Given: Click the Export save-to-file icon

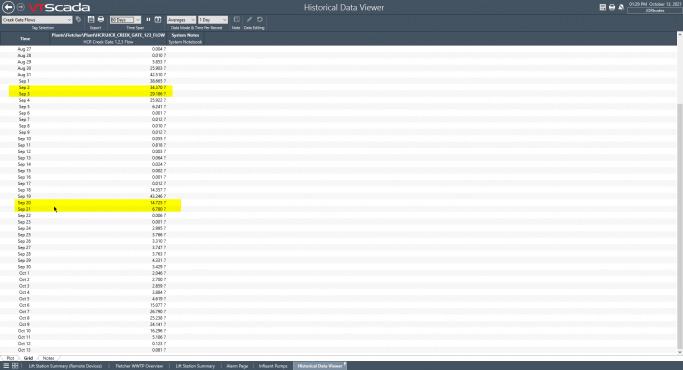Looking at the screenshot, I should [91, 20].
